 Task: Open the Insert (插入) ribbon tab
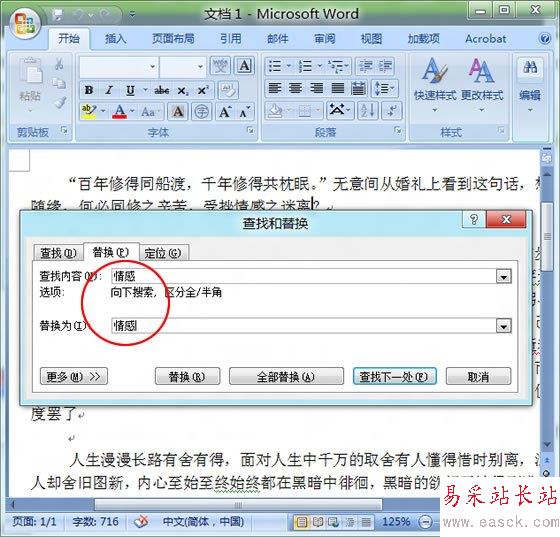click(x=116, y=38)
